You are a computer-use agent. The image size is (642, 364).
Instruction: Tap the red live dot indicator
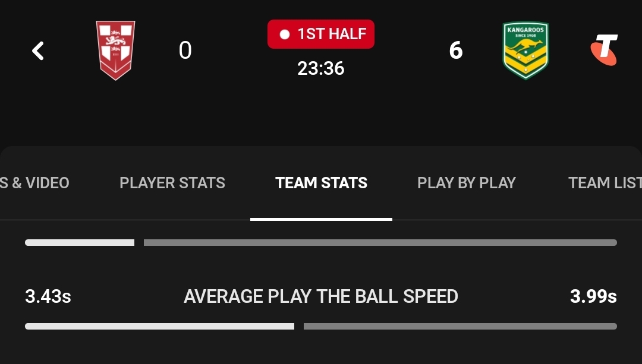click(x=285, y=34)
